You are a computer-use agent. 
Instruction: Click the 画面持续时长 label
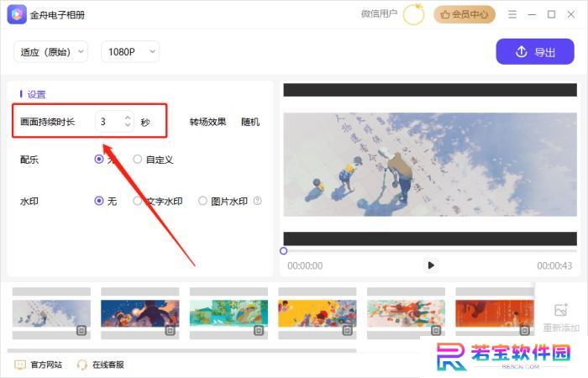click(x=48, y=122)
